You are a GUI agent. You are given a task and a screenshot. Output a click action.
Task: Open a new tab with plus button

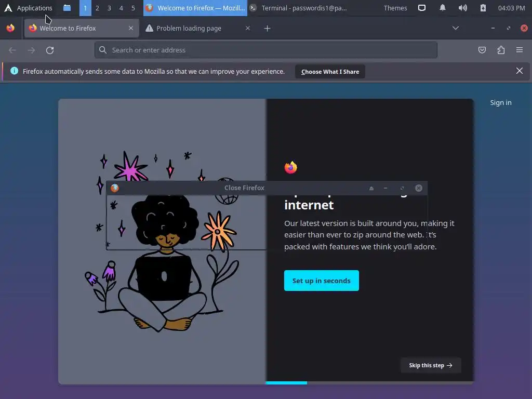[268, 29]
